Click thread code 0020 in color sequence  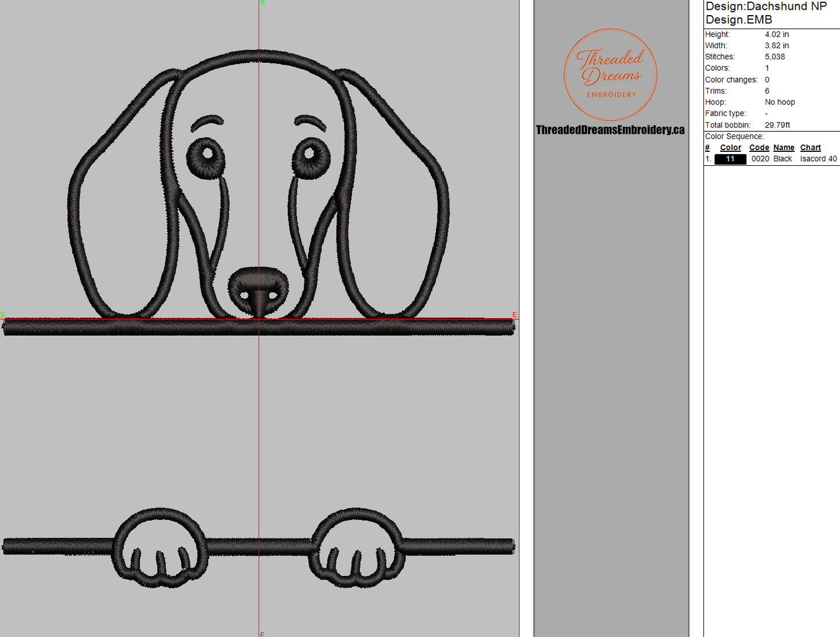pos(760,159)
